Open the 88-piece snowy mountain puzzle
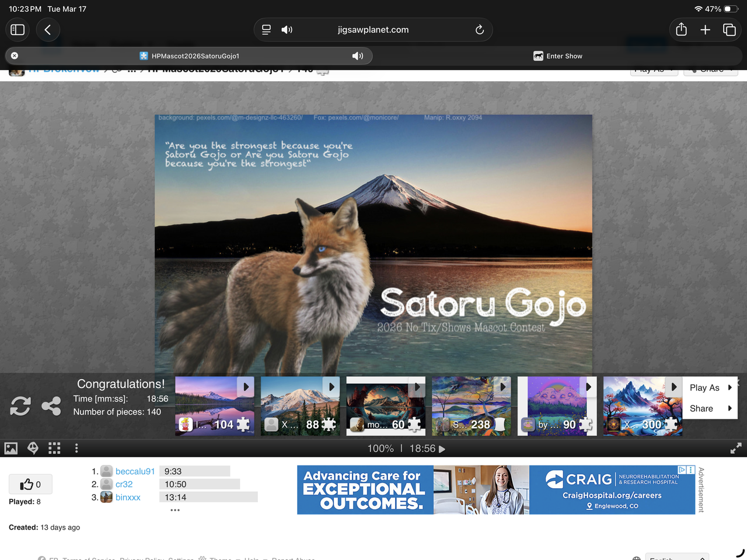 pos(300,406)
